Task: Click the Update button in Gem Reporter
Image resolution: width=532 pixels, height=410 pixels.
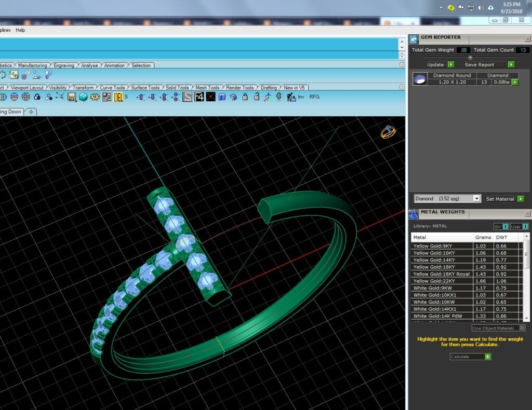Action: pyautogui.click(x=440, y=64)
